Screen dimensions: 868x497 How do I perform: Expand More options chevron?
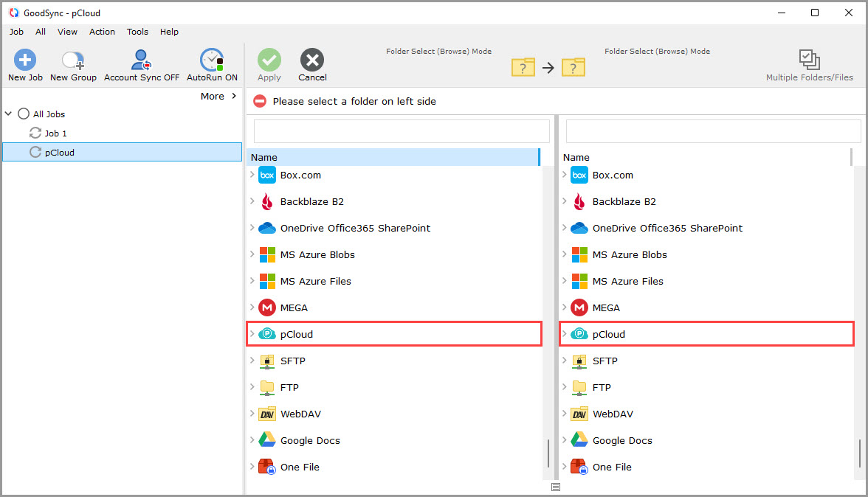pos(234,96)
